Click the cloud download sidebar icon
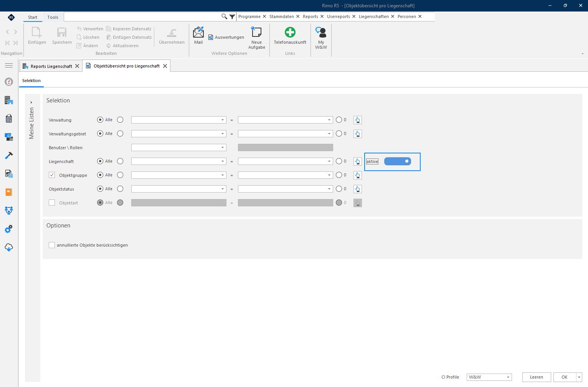Viewport: 588px width, 387px height. (9, 247)
